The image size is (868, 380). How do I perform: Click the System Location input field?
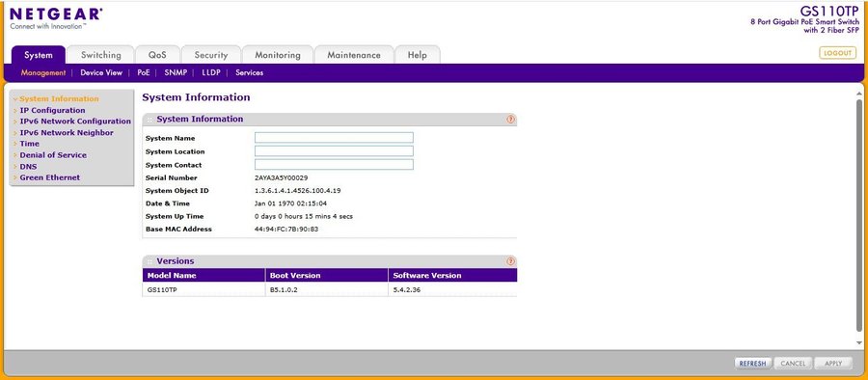(x=334, y=151)
